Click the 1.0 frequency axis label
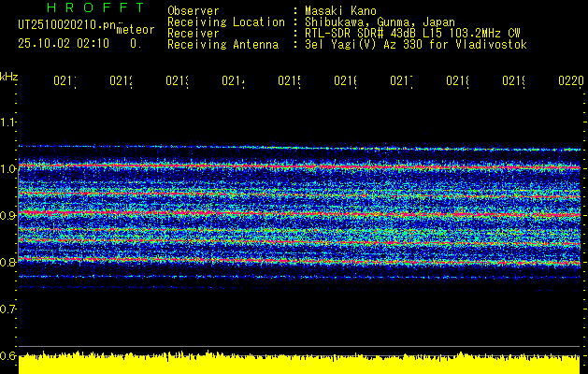Screen dimensions: 588x374 coord(7,169)
